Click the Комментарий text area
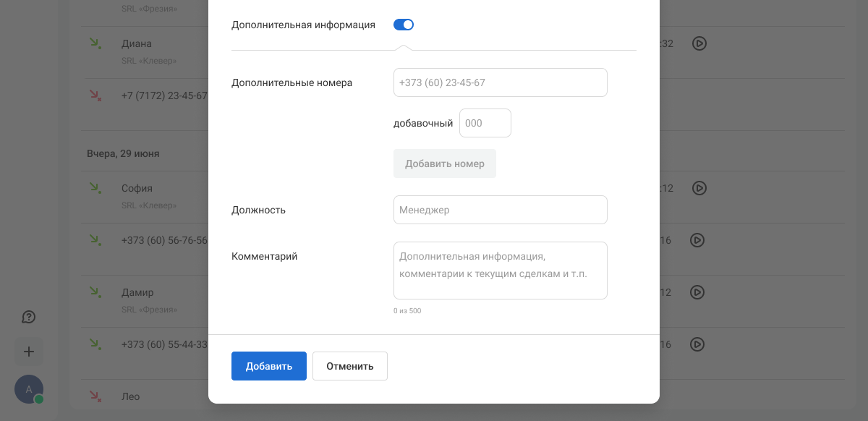The width and height of the screenshot is (868, 421). pos(500,270)
